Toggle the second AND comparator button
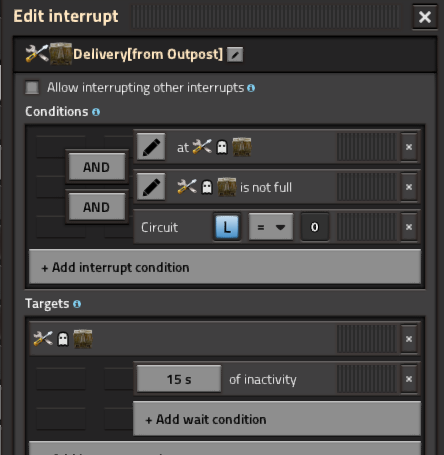Viewport: 444px width, 455px height. pyautogui.click(x=97, y=207)
